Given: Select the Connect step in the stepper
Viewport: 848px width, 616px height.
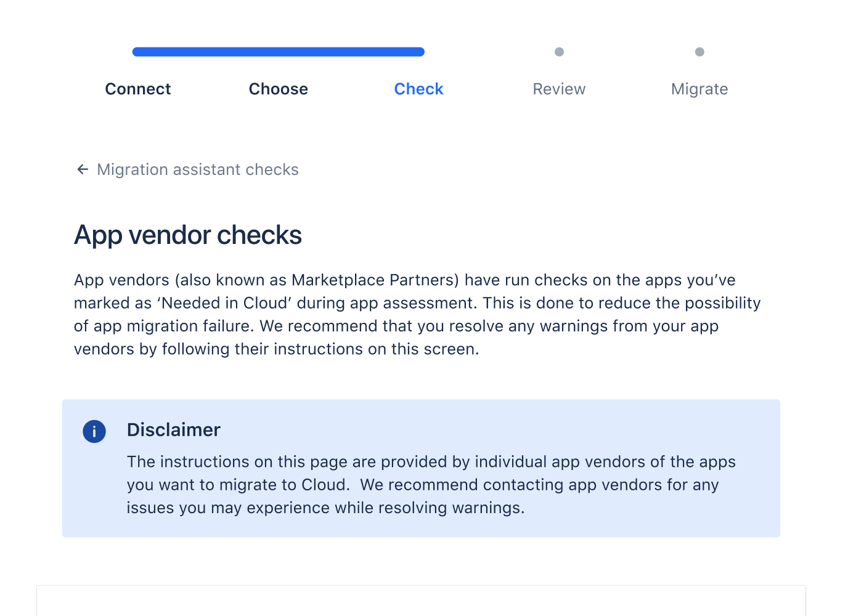Looking at the screenshot, I should pos(137,89).
